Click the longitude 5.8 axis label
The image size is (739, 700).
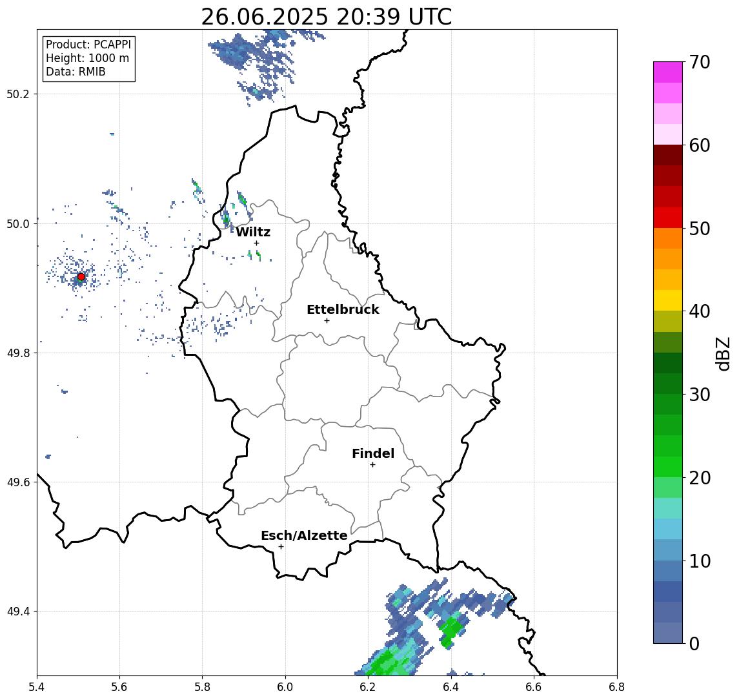202,687
